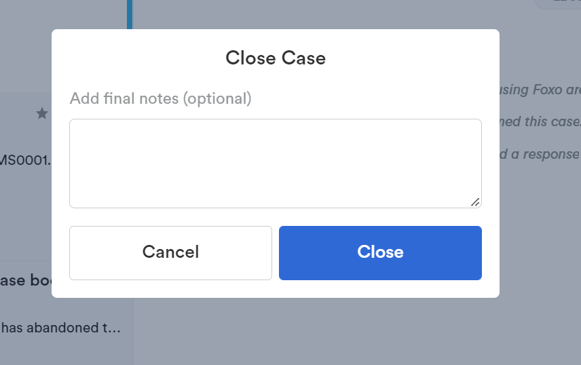Viewport: 581px width, 365px height.
Task: Click dimmed backdrop above the dialog
Action: 315,14
